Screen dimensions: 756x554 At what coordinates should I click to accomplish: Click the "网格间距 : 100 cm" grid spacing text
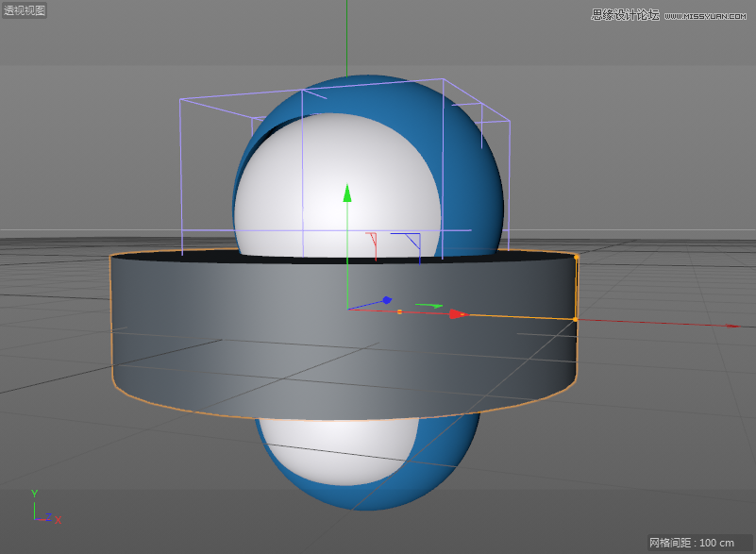692,543
